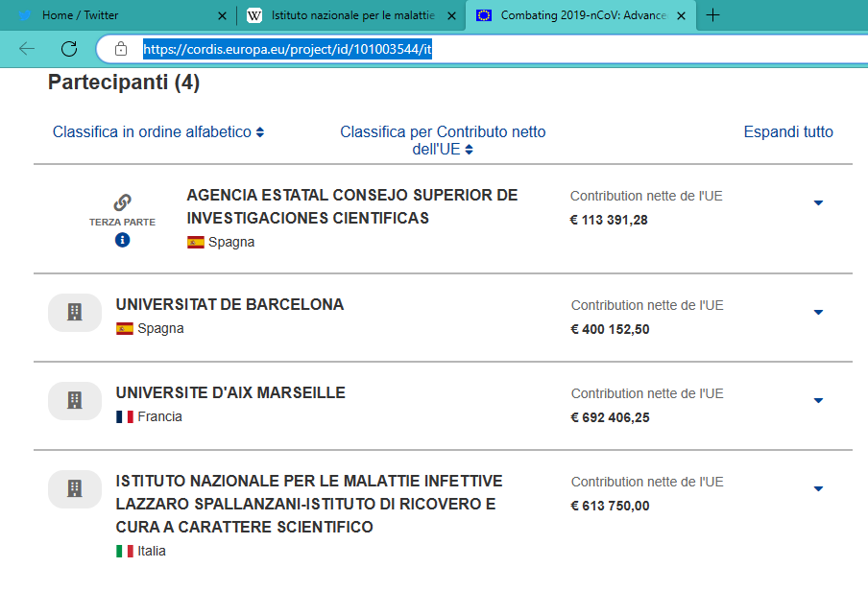The height and width of the screenshot is (591, 868).
Task: Click the € 613 750,00 contribution amount
Action: click(x=610, y=507)
